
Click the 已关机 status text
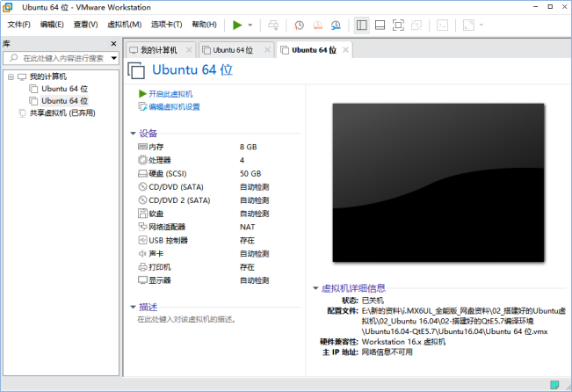coord(373,301)
